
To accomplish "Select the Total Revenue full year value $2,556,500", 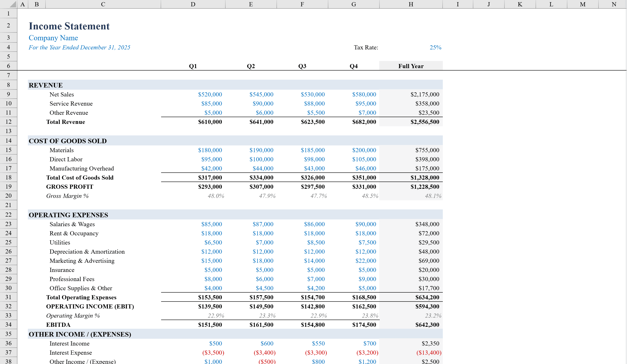I will (424, 122).
